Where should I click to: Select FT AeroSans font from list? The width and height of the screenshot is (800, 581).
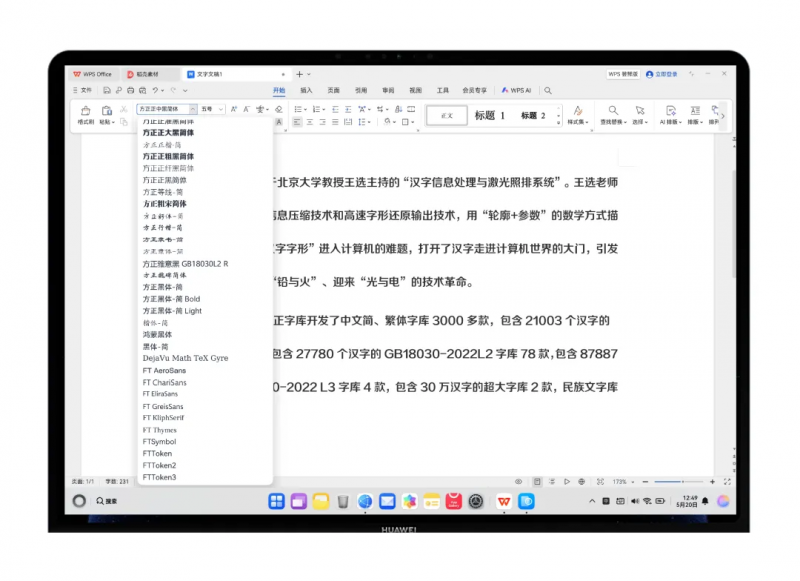[x=164, y=370]
